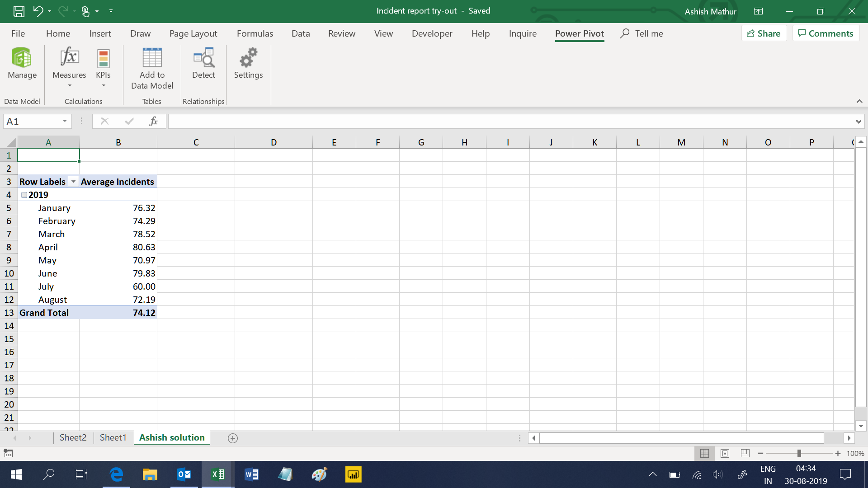Switch to Page Break Preview view
868x488 pixels.
click(745, 453)
